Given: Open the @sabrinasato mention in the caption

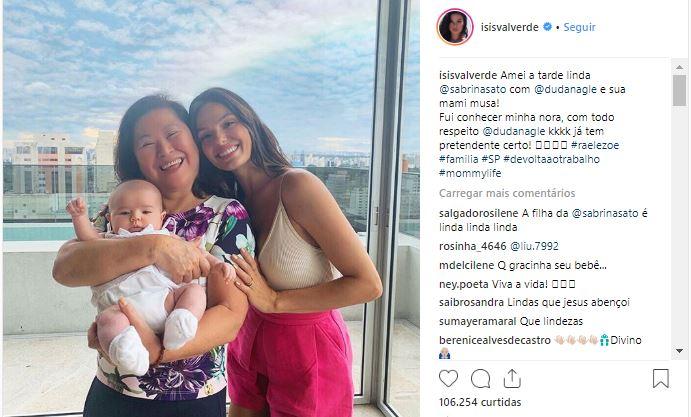Looking at the screenshot, I should click(472, 89).
